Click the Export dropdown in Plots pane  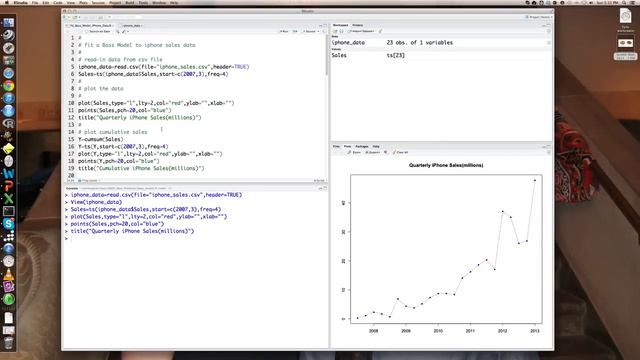[373, 152]
